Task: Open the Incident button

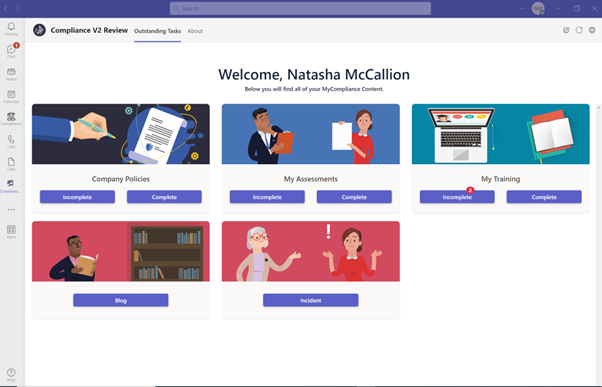Action: coord(311,300)
